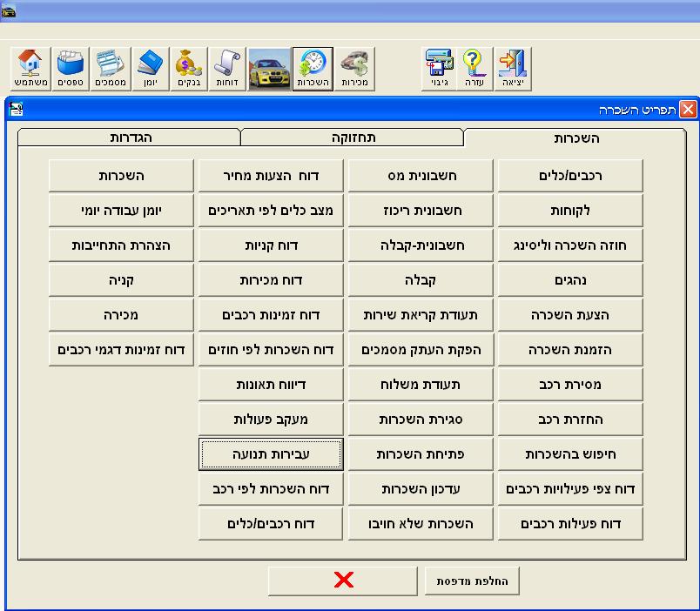
Task: Click מעקב פעולות button
Action: pyautogui.click(x=271, y=420)
